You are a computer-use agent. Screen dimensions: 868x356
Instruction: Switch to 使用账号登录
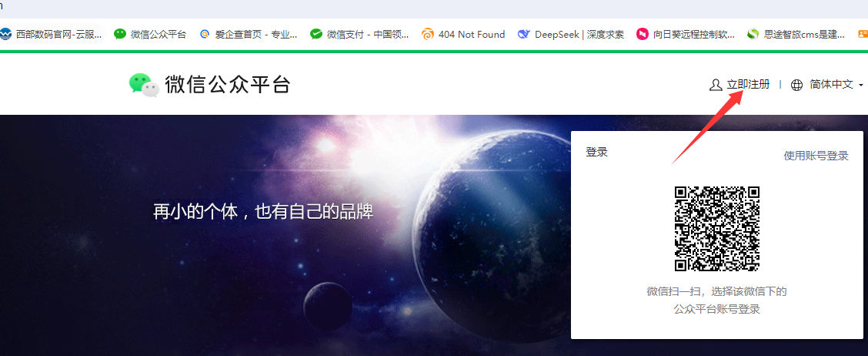point(816,156)
